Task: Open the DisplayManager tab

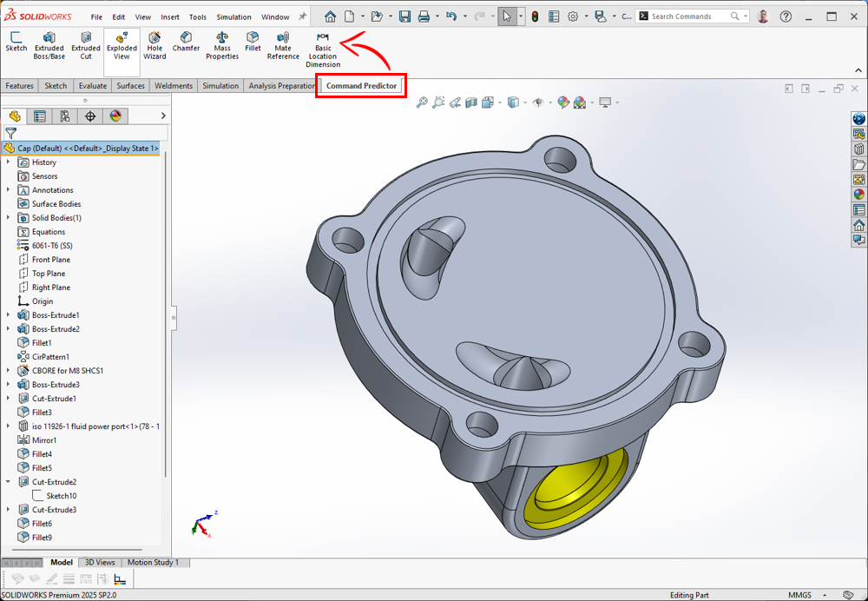Action: (115, 116)
